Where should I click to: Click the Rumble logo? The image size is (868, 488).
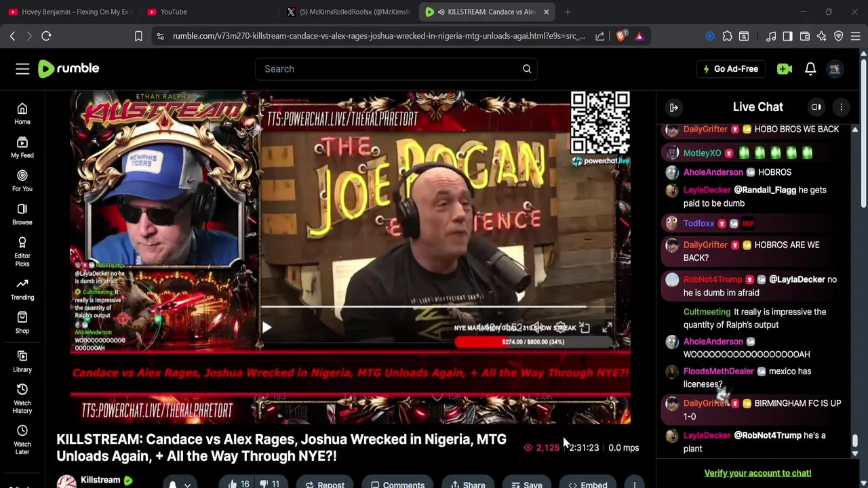[x=68, y=68]
